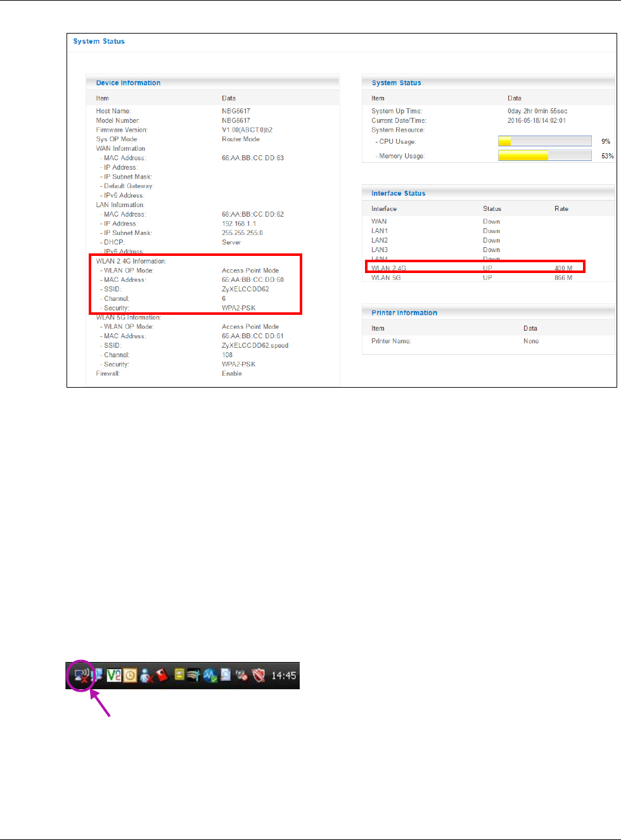Screen dimensions: 621x840
Task: Click the WLAN 2.4G Security value WPA2-PSK
Action: pos(239,308)
